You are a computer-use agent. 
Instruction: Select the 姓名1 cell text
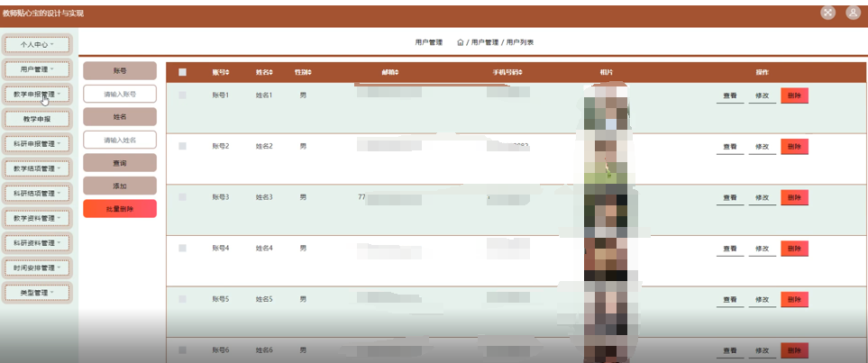point(264,95)
